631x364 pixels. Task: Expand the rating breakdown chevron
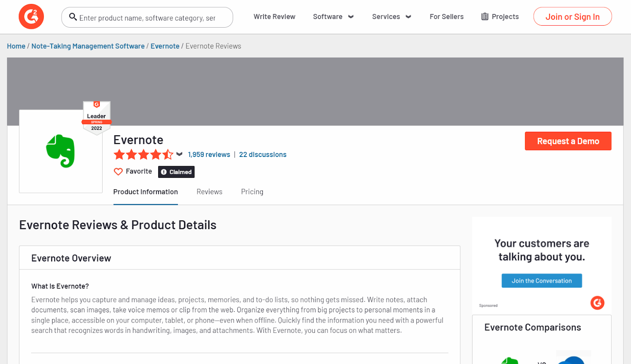pos(179,154)
